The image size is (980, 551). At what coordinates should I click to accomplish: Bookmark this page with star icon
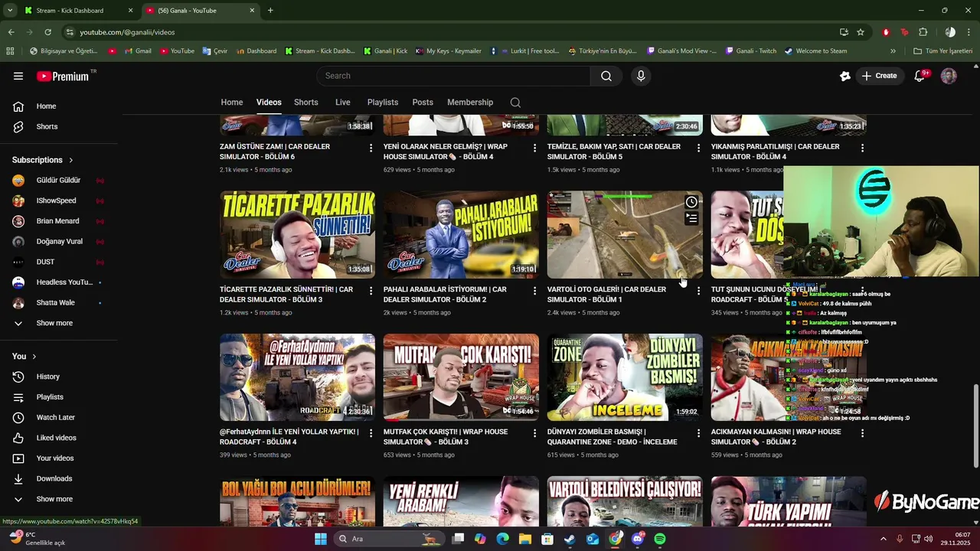point(861,32)
